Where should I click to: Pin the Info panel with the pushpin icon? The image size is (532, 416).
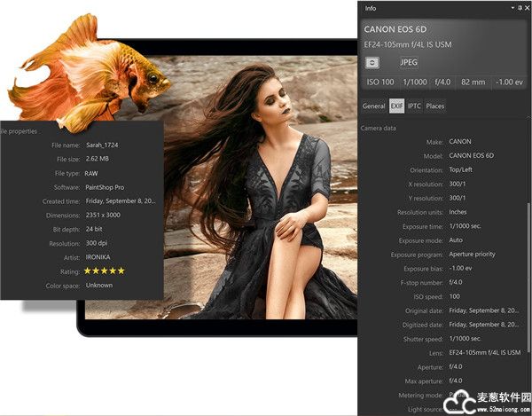pos(519,8)
